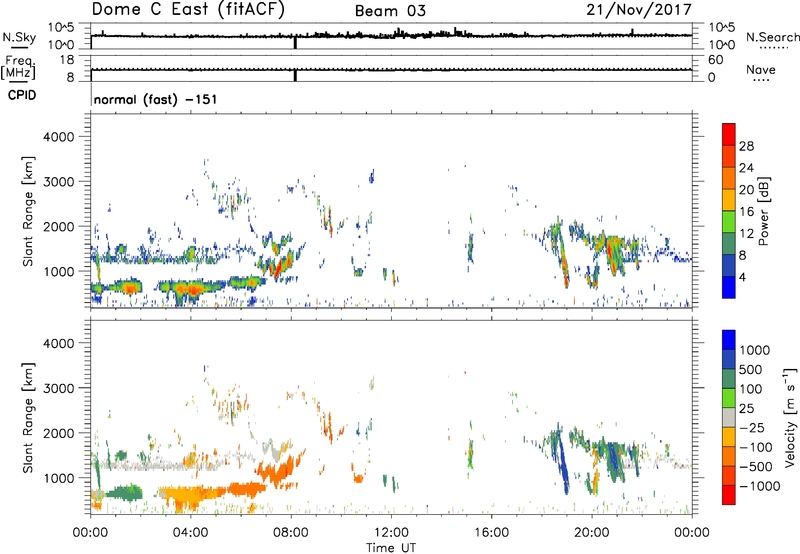
Task: Pick the gray velocity segment between 25 and -25
Action: pos(729,417)
